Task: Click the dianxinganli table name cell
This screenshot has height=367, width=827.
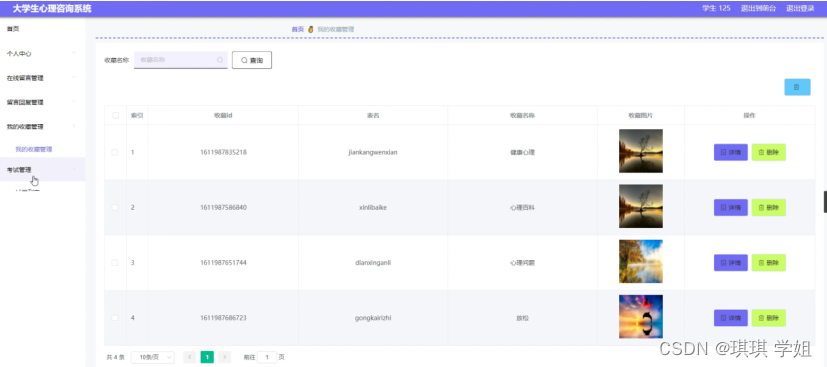Action: pos(373,263)
